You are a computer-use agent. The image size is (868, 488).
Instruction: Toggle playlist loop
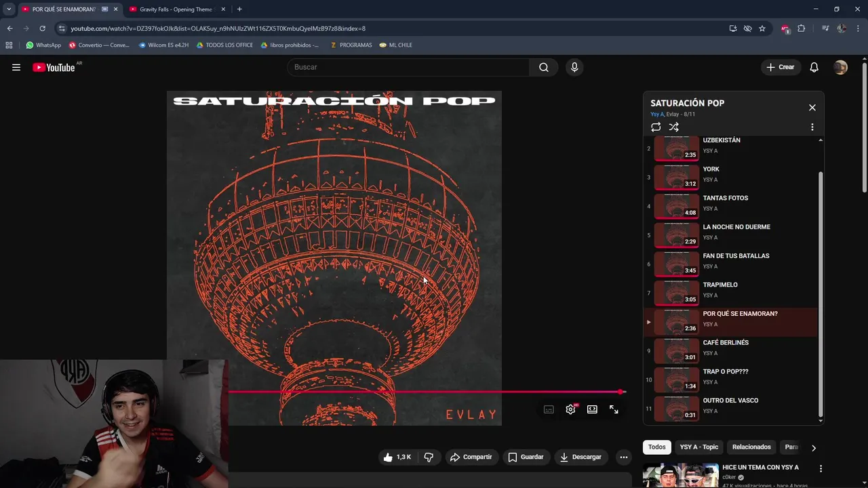(x=656, y=127)
